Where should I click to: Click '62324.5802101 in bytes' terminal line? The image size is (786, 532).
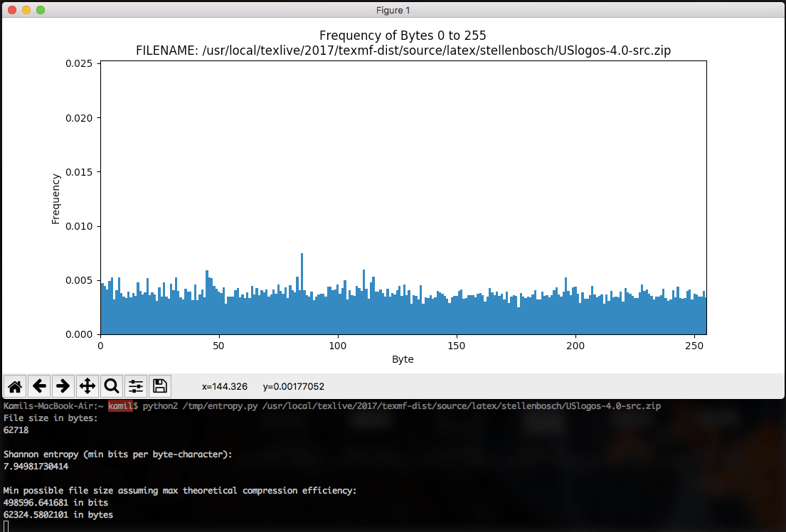[x=58, y=514]
